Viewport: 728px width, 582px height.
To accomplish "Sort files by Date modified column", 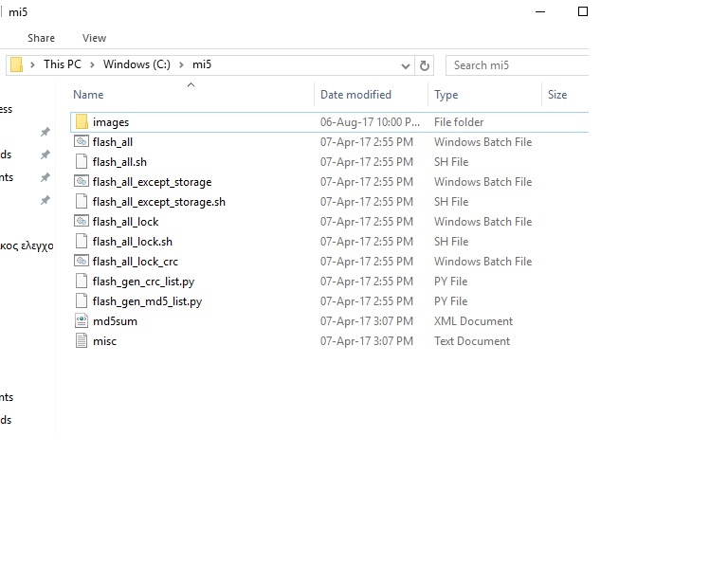I will [355, 95].
